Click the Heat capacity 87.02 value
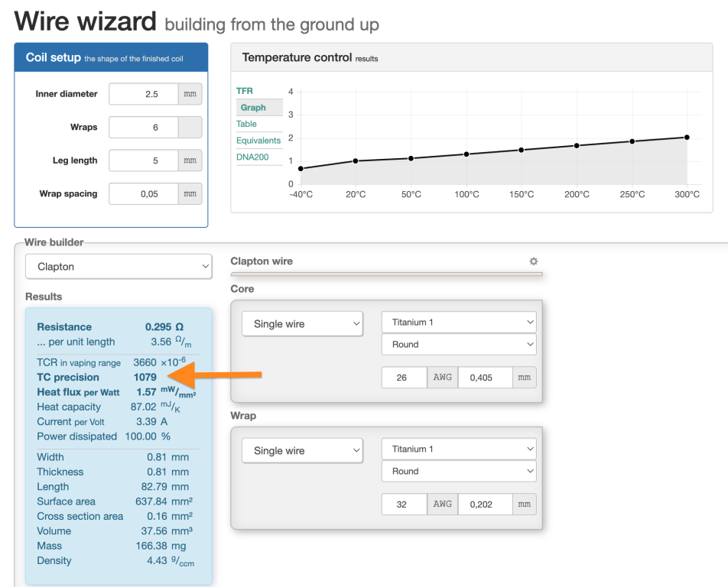The image size is (728, 587). [143, 407]
